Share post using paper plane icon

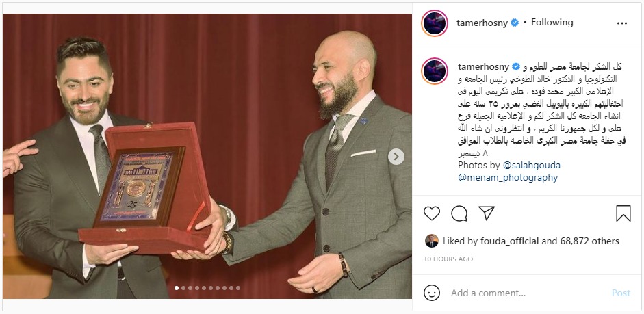click(x=487, y=213)
